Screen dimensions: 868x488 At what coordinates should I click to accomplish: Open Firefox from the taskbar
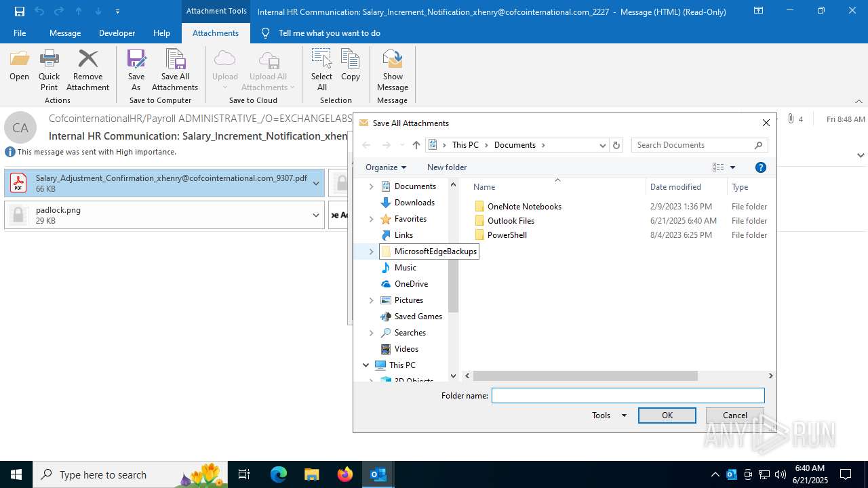click(x=344, y=474)
